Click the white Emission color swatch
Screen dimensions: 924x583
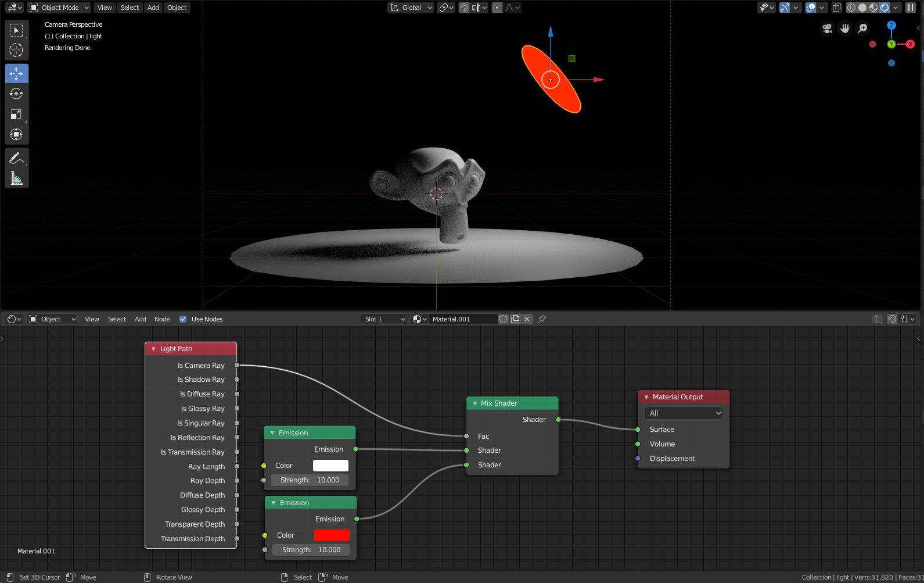(x=330, y=466)
